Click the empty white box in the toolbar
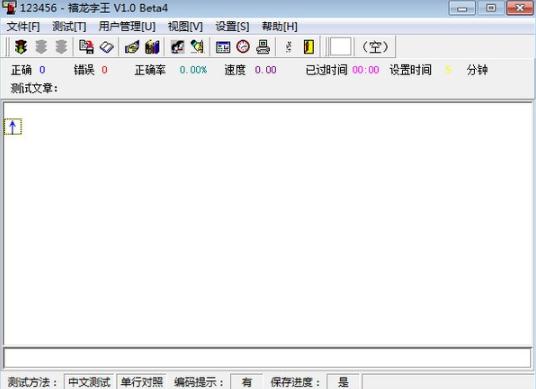Viewport: 536px width, 389px height. click(x=340, y=46)
